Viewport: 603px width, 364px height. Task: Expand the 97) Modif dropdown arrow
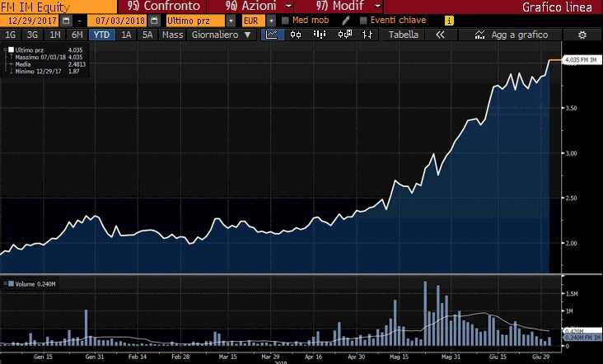[x=378, y=6]
